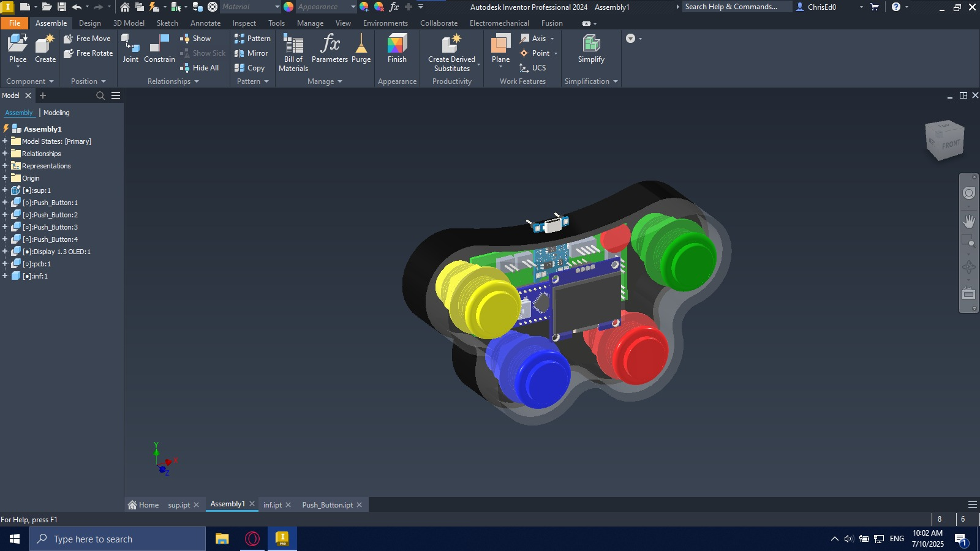Select the work Plane tool
This screenshot has width=980, height=551.
(500, 49)
